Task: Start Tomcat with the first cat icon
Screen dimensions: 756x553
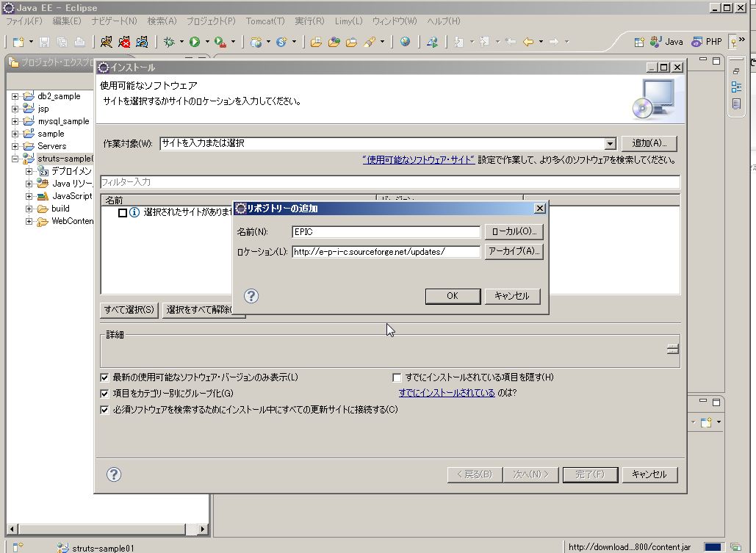Action: click(106, 42)
